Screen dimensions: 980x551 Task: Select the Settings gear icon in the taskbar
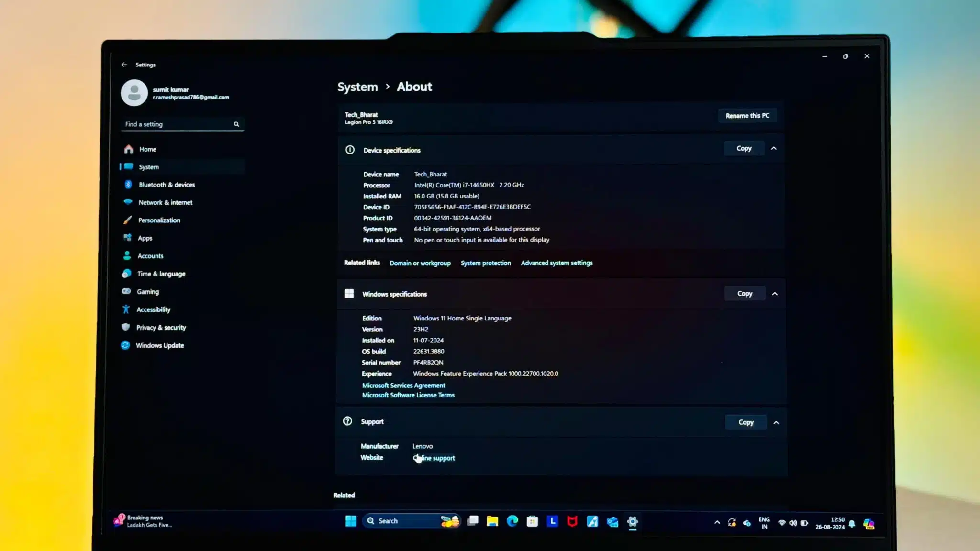click(632, 522)
